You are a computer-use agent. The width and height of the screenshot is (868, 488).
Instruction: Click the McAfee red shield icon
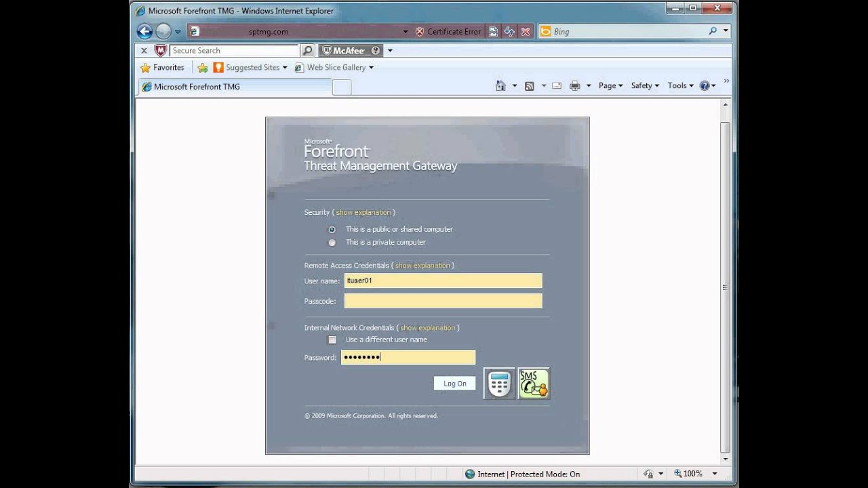click(x=160, y=50)
